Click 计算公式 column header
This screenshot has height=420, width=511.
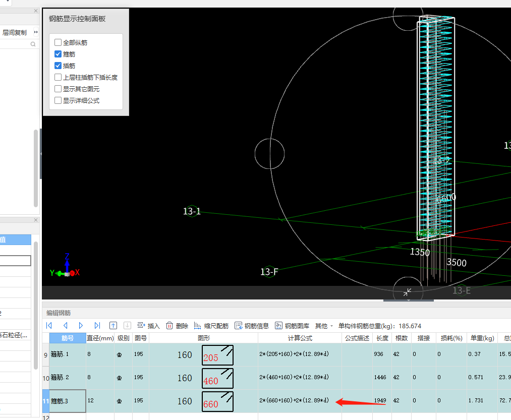pos(300,338)
